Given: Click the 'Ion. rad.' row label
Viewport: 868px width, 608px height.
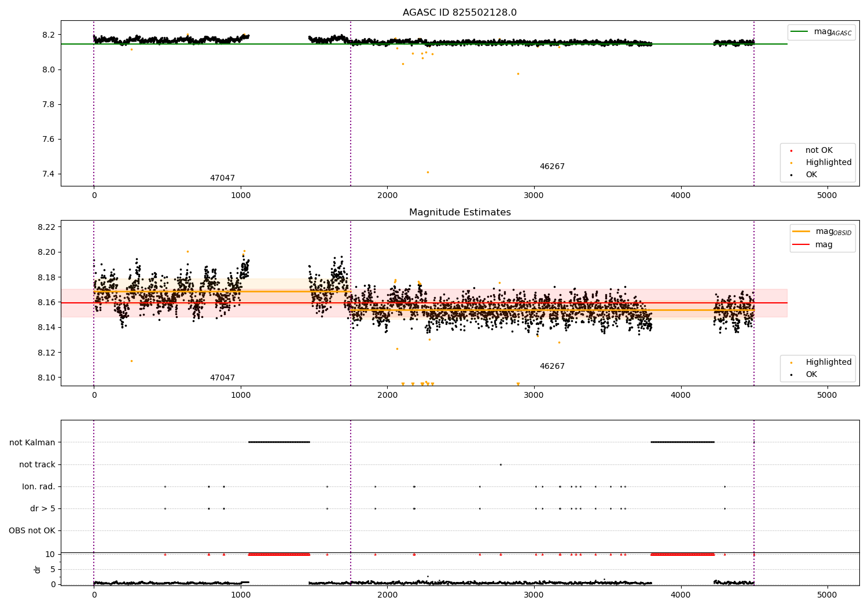Looking at the screenshot, I should [39, 486].
